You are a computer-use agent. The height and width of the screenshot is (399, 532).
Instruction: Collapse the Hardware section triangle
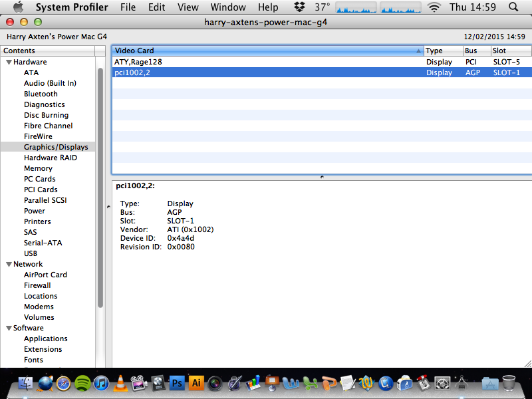[9, 62]
